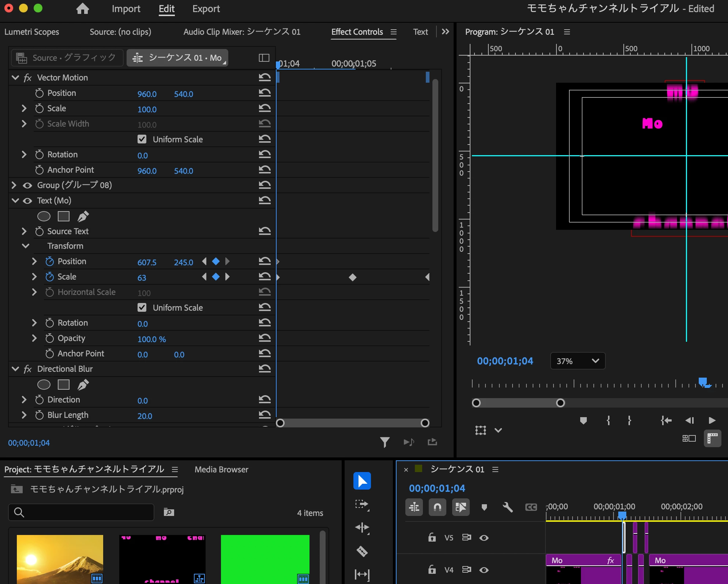Open the 37% zoom level dropdown

click(578, 361)
